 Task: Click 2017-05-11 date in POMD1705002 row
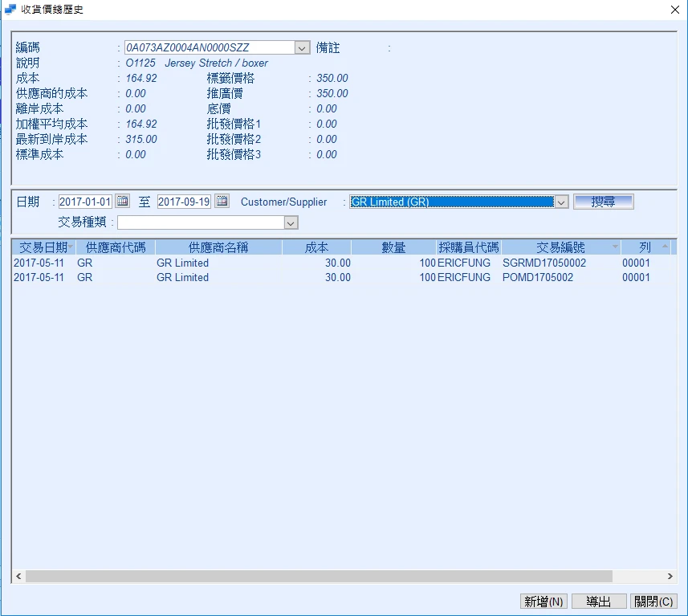[x=39, y=277]
